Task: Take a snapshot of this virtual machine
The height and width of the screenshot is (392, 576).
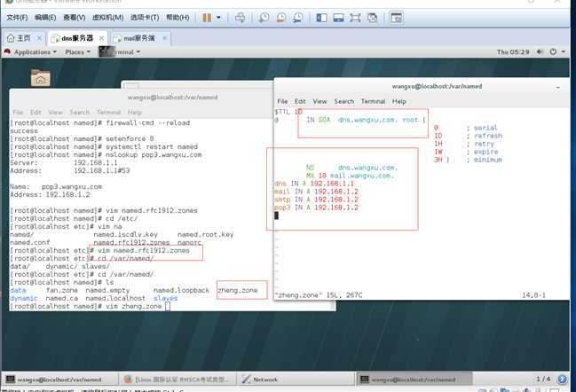Action: click(x=264, y=18)
